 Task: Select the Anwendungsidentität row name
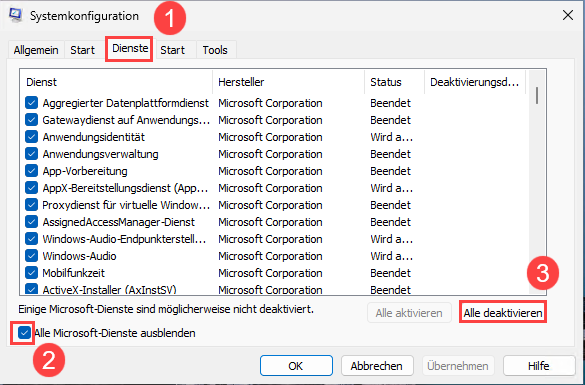click(x=94, y=137)
